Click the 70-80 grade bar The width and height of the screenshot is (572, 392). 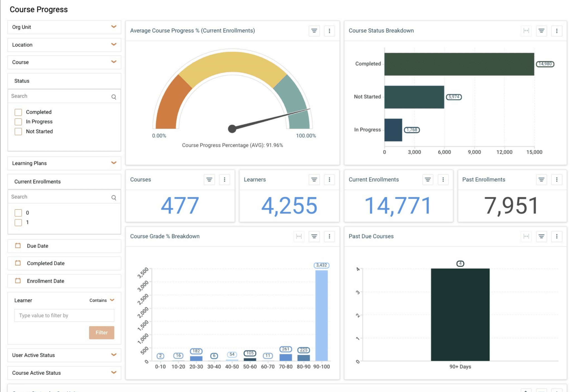(286, 358)
